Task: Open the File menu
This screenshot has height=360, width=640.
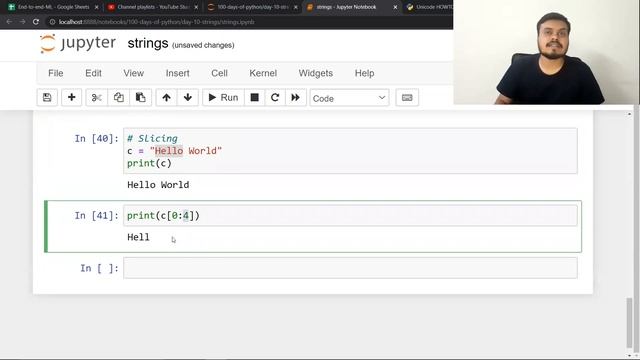Action: 56,73
